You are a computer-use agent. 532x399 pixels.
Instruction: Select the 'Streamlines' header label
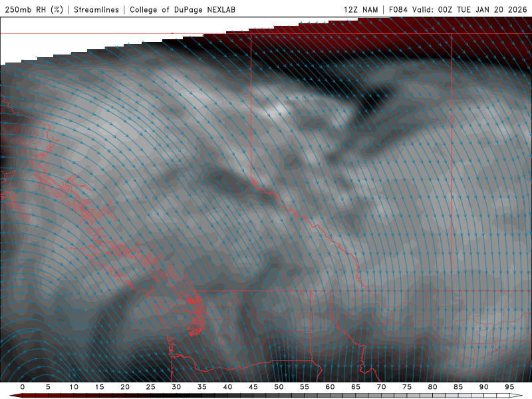[x=96, y=9]
